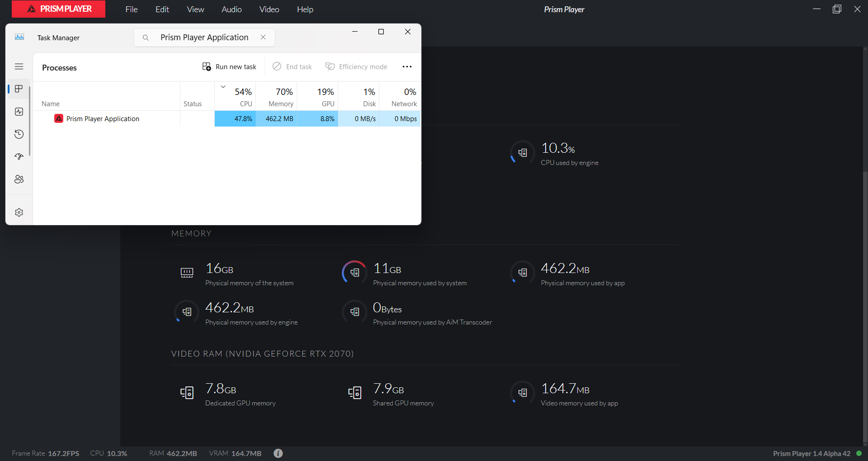The width and height of the screenshot is (868, 461).
Task: Open the Edit menu in Prism Player
Action: [x=162, y=9]
